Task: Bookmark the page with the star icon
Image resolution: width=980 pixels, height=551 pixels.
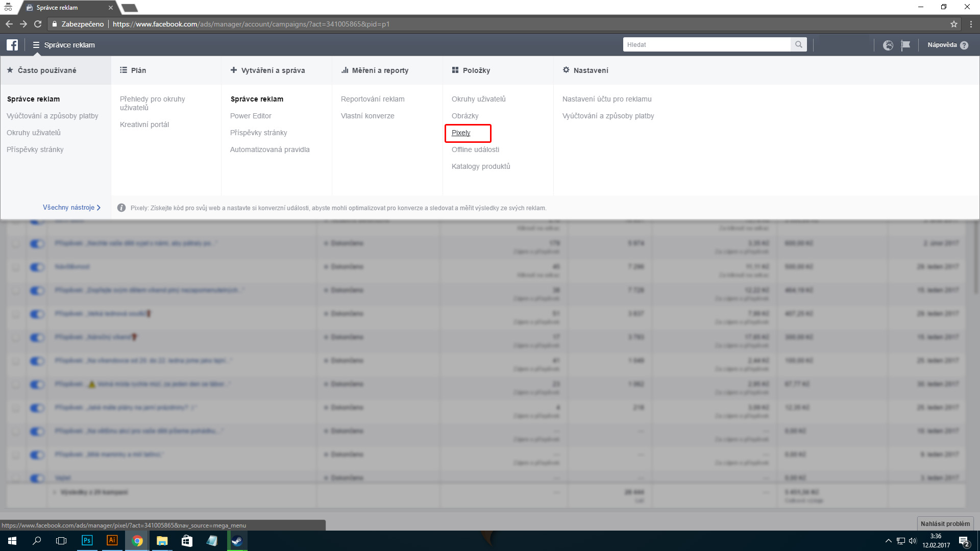Action: pyautogui.click(x=954, y=24)
